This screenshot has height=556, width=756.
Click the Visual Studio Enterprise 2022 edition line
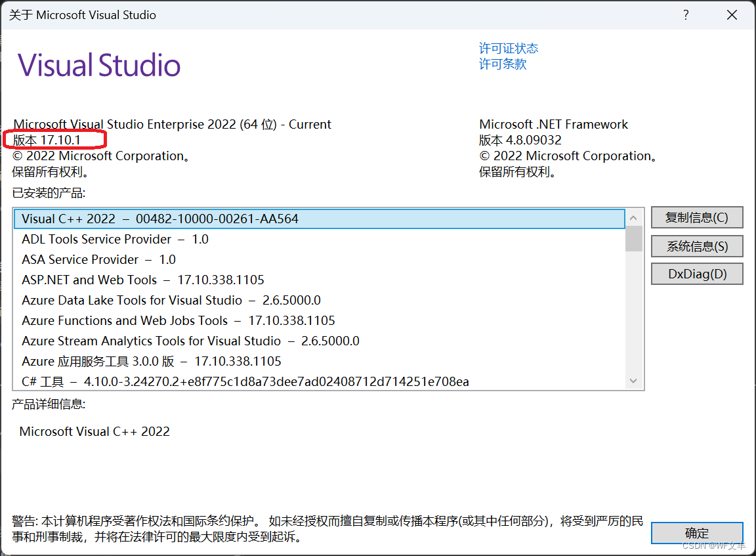tap(172, 125)
